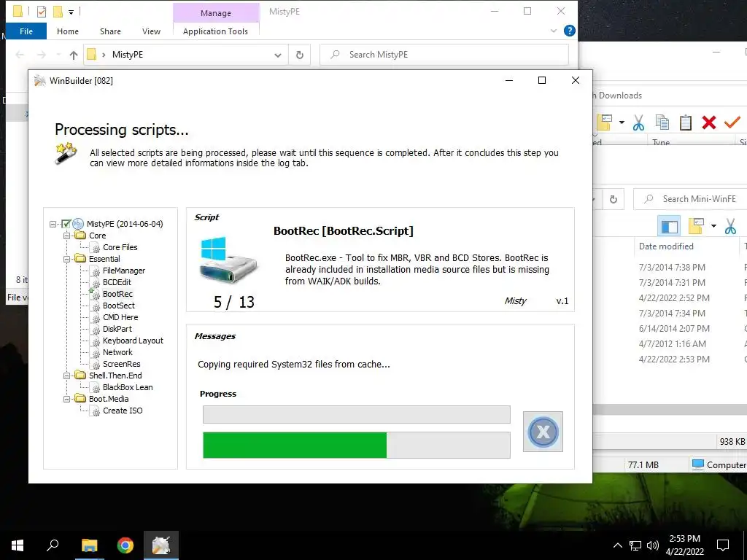Collapse the Shell.Then.End folder node
The image size is (747, 560).
(66, 376)
